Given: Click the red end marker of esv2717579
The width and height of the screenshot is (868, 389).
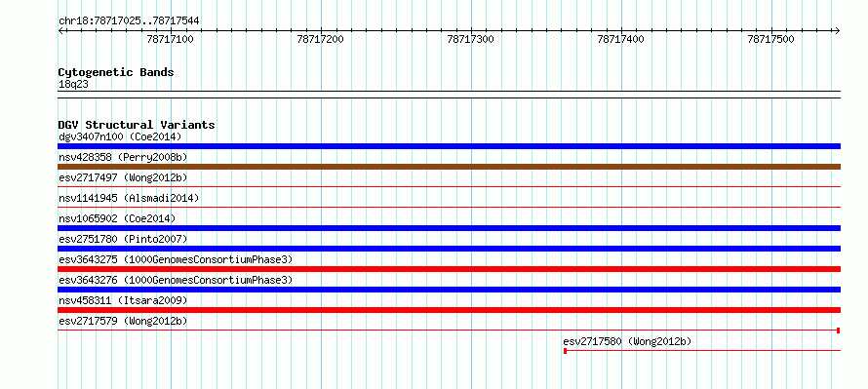Looking at the screenshot, I should [x=839, y=331].
